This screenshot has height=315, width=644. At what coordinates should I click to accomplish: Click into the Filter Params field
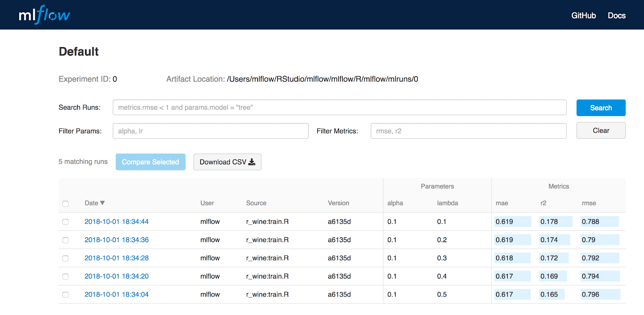click(210, 131)
